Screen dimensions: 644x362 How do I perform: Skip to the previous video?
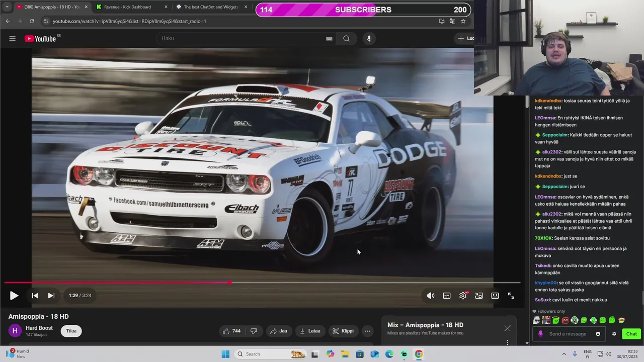(x=35, y=296)
